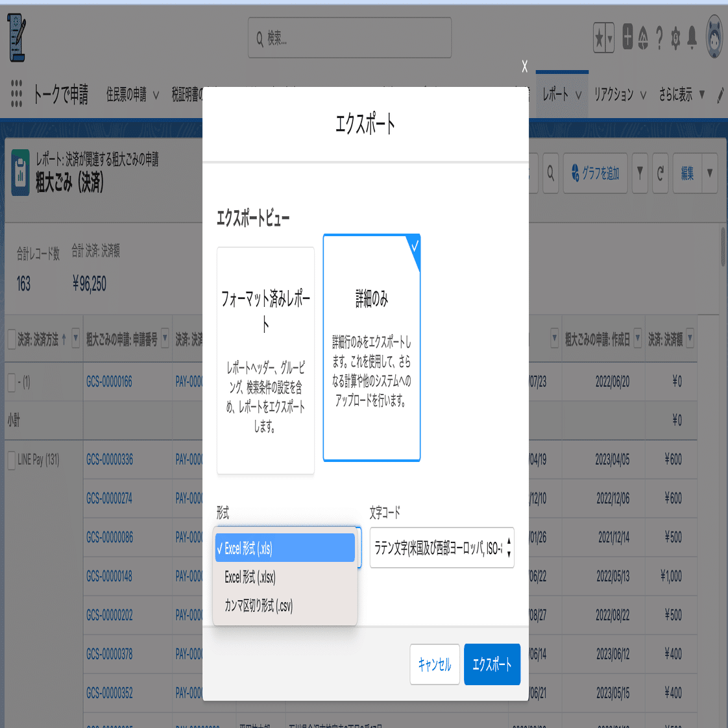Toggle the - (1) group checkbox
The width and height of the screenshot is (728, 728).
12,383
